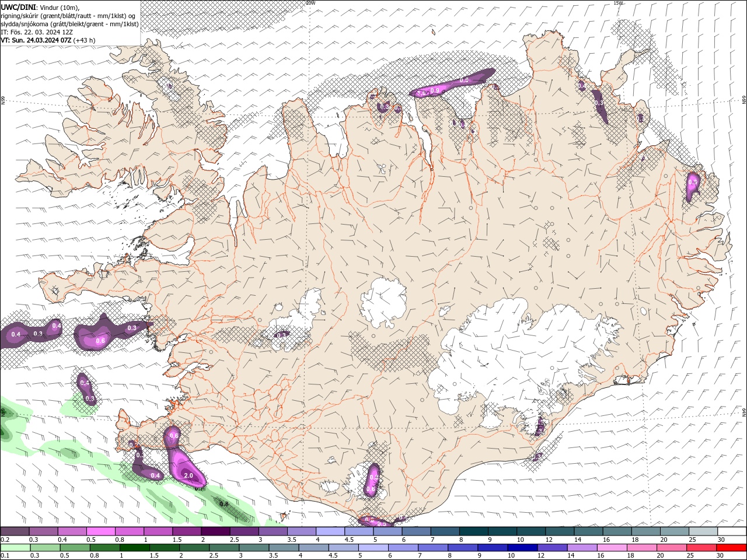Select the red swatch after 30 on lower scale
Image resolution: width=747 pixels, height=560 pixels.
(x=732, y=548)
